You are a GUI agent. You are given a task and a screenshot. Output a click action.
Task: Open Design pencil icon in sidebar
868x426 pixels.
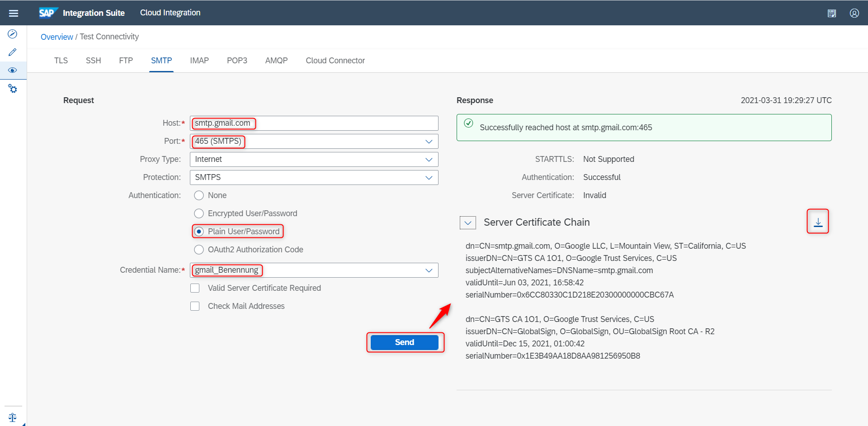(13, 52)
